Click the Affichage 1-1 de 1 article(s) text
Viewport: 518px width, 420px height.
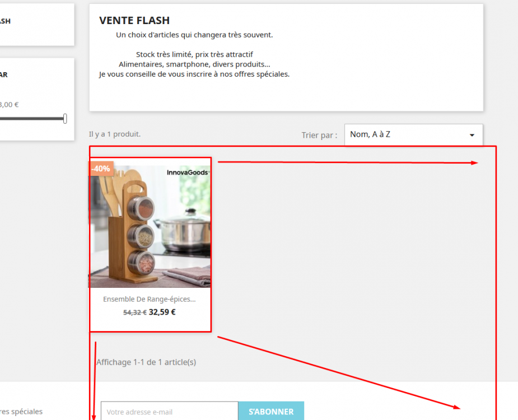click(x=146, y=362)
